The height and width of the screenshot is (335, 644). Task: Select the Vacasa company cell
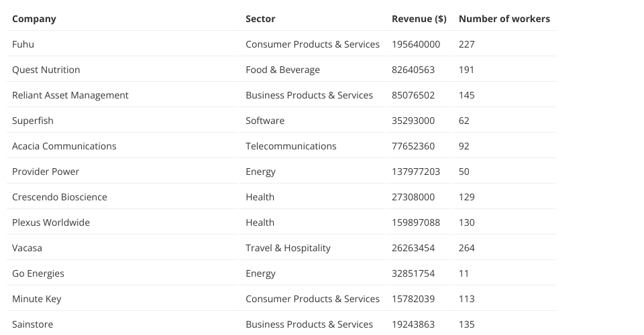pyautogui.click(x=27, y=248)
